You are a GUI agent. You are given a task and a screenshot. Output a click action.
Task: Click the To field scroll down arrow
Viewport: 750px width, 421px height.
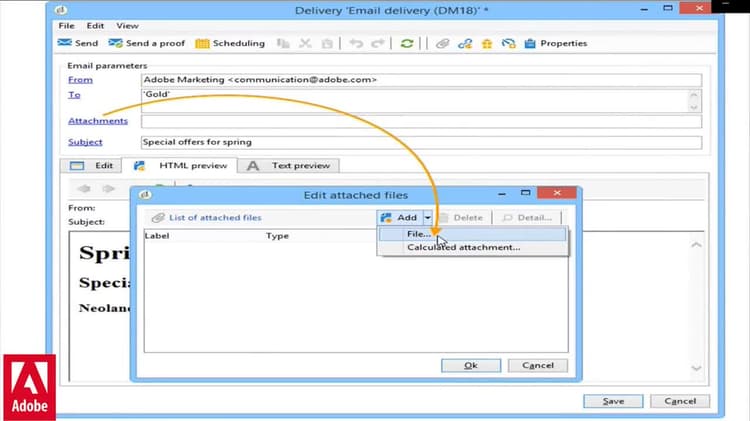tap(694, 107)
